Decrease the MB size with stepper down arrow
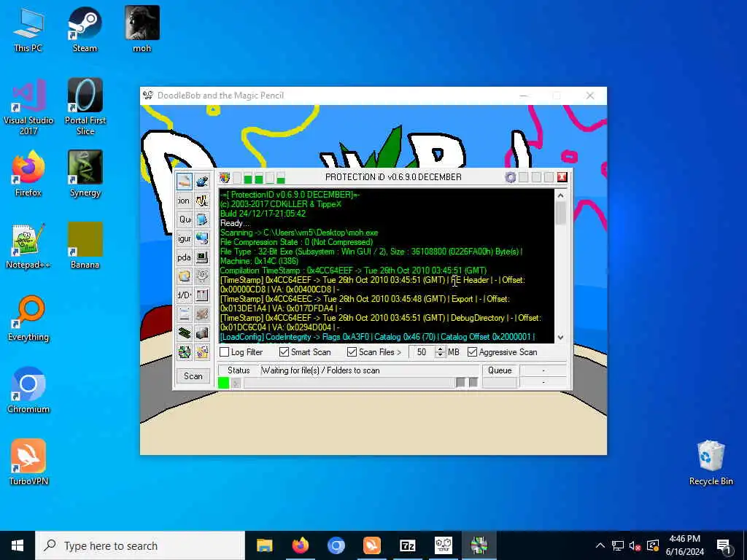 tap(440, 355)
